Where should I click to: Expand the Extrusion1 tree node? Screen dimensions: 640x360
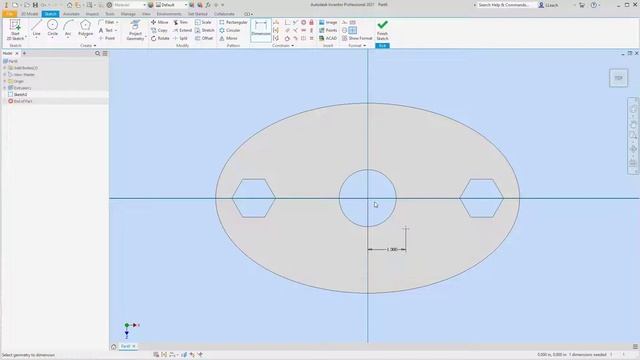click(x=4, y=88)
